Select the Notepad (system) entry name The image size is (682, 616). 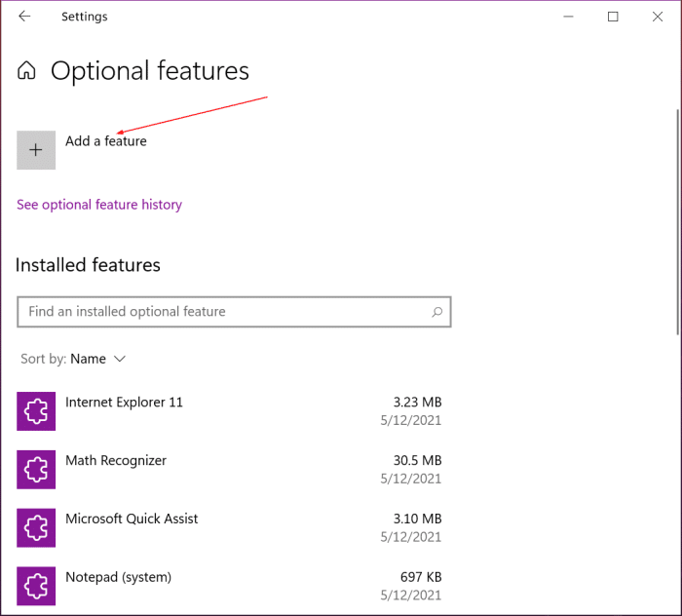[x=118, y=577]
